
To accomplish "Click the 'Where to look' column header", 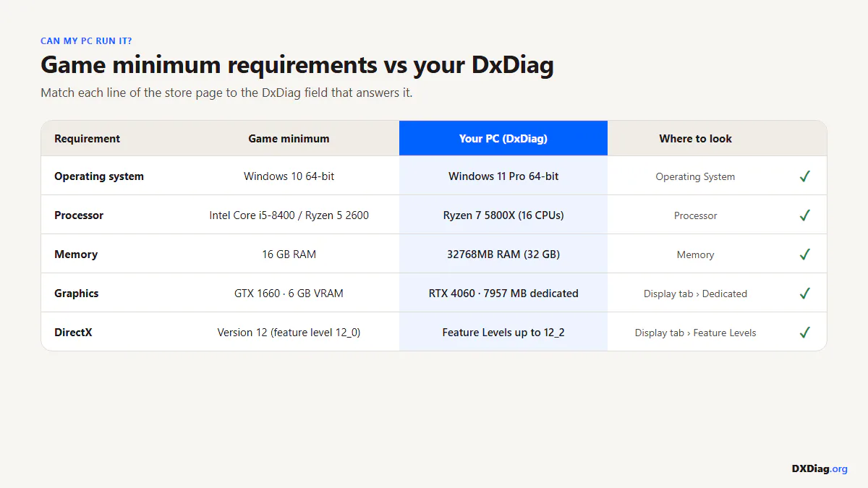I will [x=695, y=138].
